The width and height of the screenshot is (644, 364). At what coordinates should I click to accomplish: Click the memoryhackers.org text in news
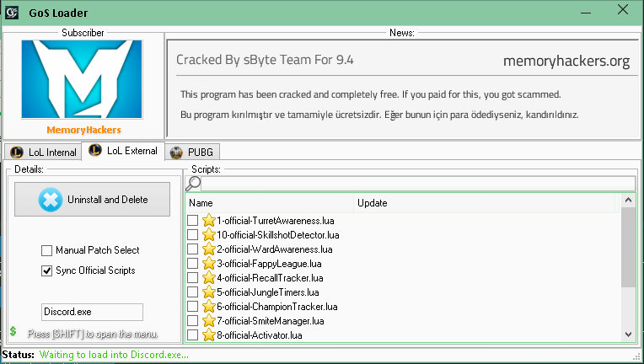click(x=566, y=62)
